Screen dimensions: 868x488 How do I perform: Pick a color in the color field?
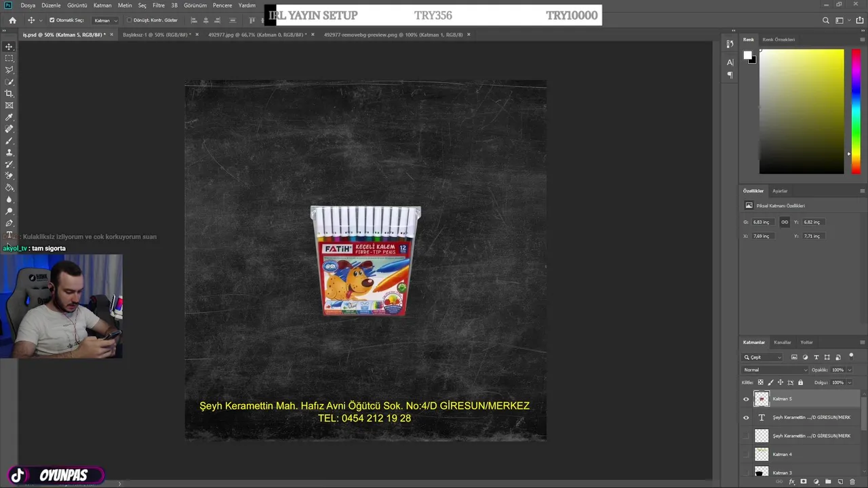coord(802,111)
